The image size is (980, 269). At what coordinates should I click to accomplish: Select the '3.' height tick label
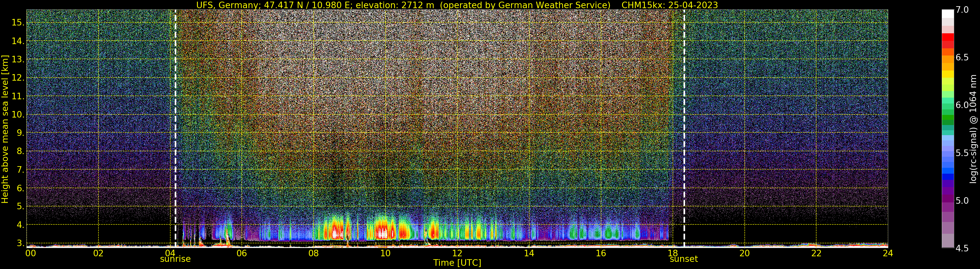coord(20,243)
